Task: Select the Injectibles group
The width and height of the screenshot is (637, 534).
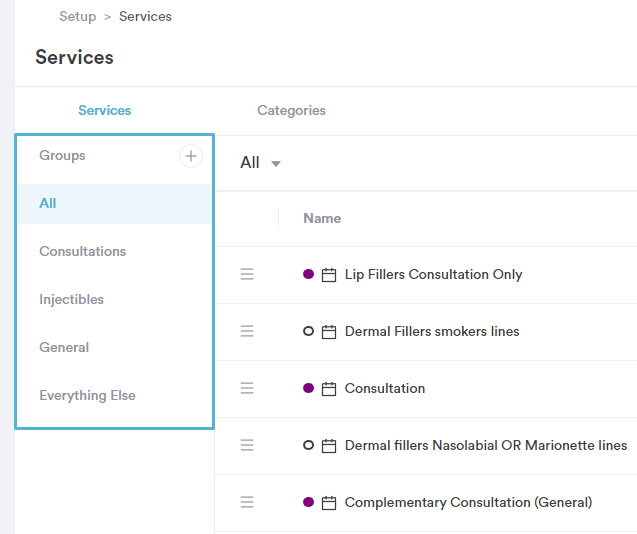Action: [x=72, y=299]
